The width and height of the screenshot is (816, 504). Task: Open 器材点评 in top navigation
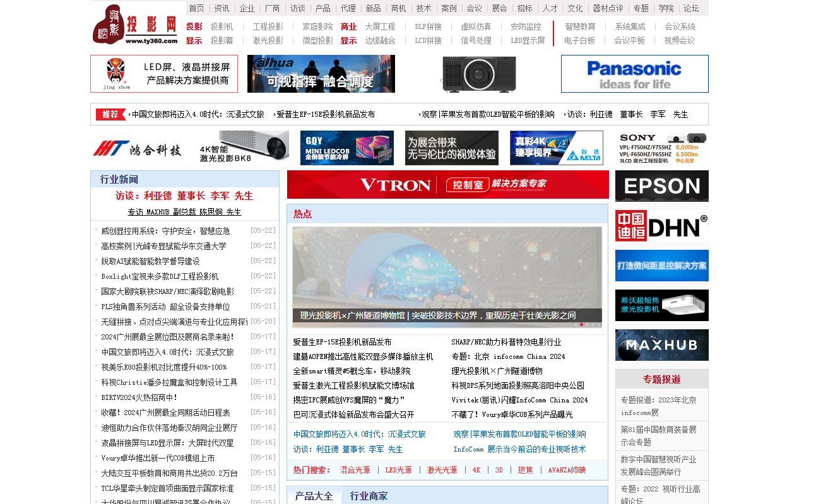pyautogui.click(x=608, y=8)
